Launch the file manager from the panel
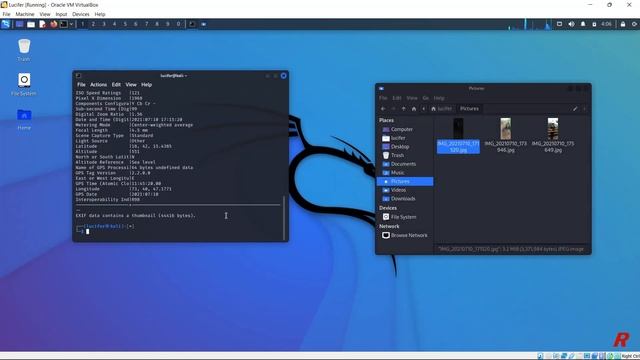640x360 pixels. (x=31, y=24)
